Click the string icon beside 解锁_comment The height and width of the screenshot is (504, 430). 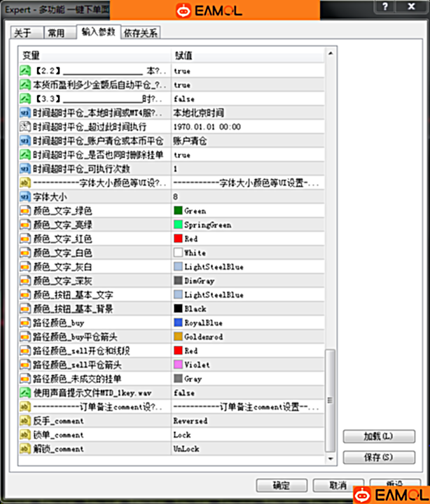pyautogui.click(x=25, y=449)
